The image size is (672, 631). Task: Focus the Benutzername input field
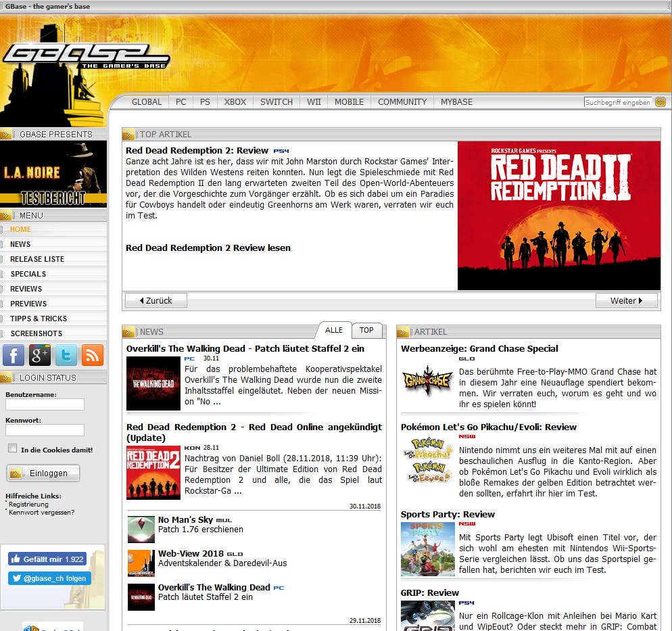45,404
